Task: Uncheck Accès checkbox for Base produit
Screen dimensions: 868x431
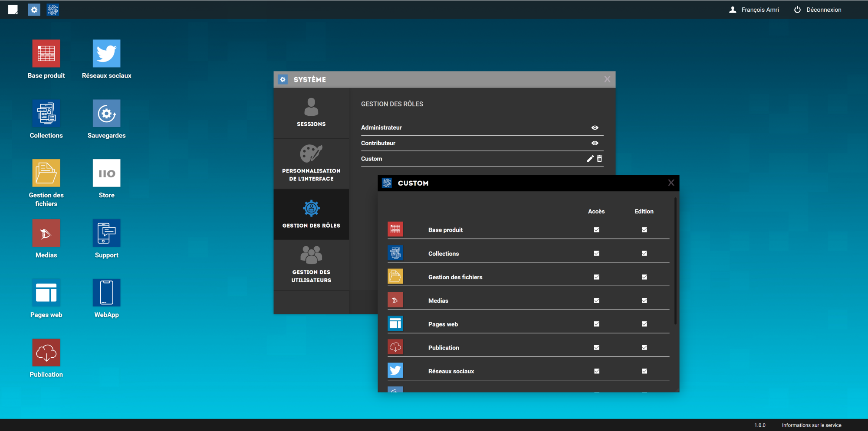Action: coord(596,230)
